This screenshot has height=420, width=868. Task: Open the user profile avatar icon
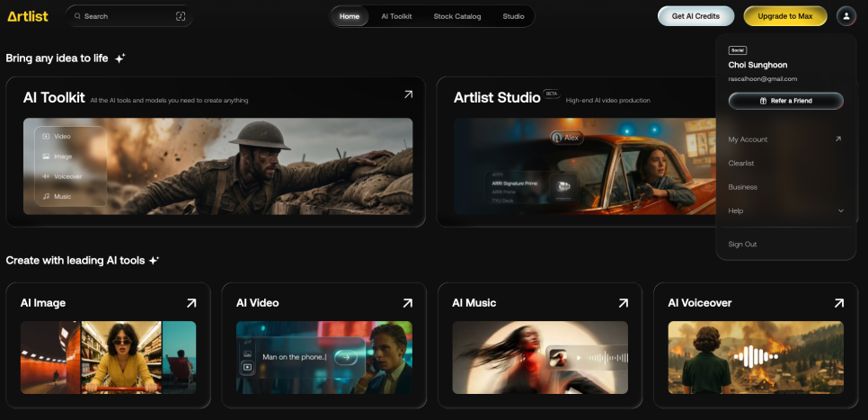[x=846, y=16]
